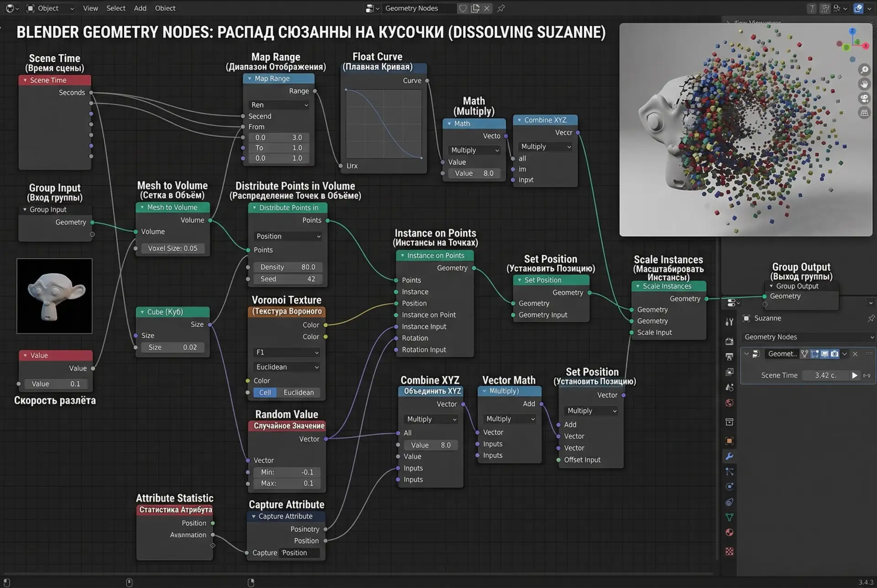Open Distribute Points Position dropdown
Viewport: 877px width, 588px height.
click(x=288, y=236)
